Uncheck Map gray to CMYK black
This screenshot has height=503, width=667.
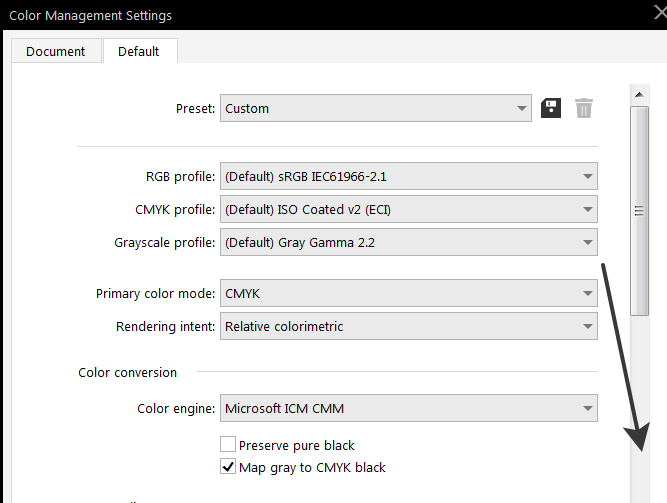click(x=228, y=467)
